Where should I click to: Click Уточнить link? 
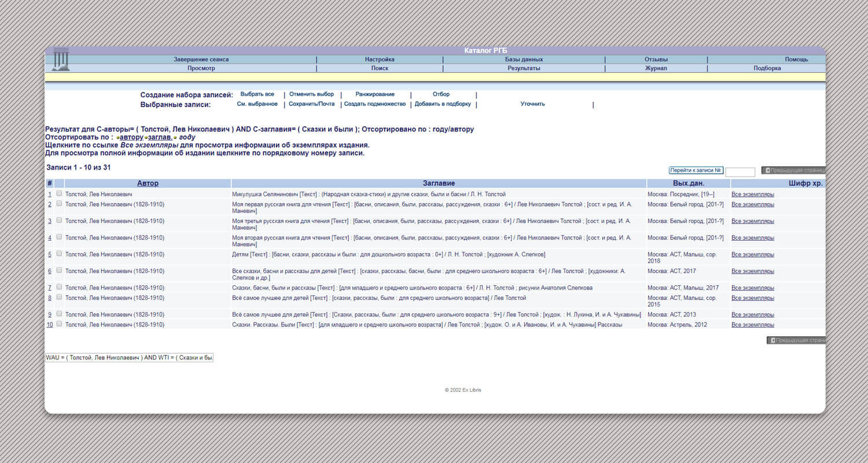point(532,104)
